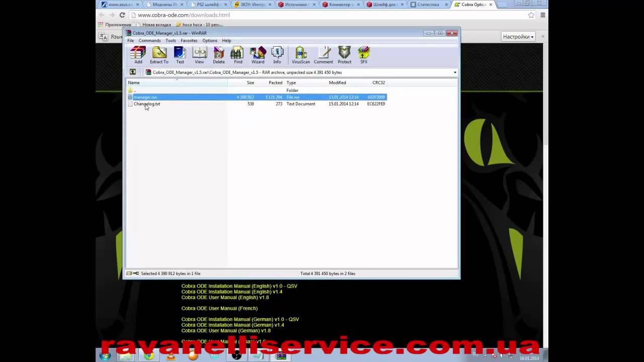Screen dimensions: 644x362
Task: Open the Chrome taskbar icon
Action: tap(149, 356)
